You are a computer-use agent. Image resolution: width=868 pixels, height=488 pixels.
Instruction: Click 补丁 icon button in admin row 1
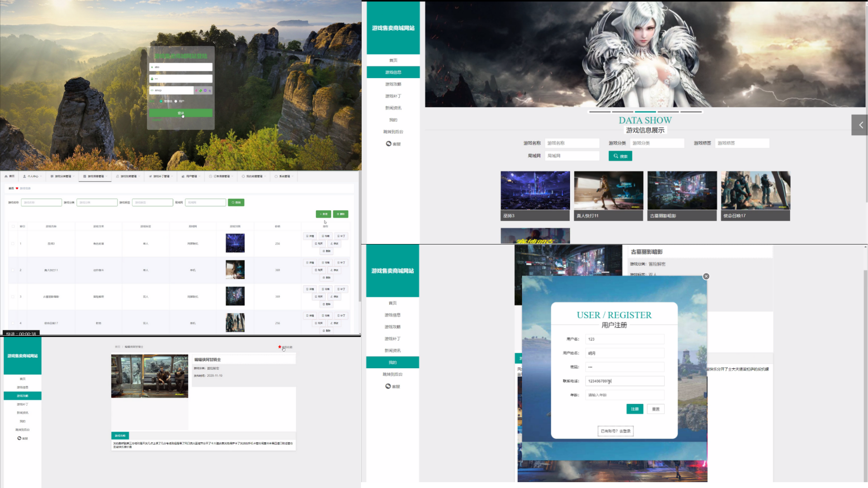pyautogui.click(x=341, y=236)
